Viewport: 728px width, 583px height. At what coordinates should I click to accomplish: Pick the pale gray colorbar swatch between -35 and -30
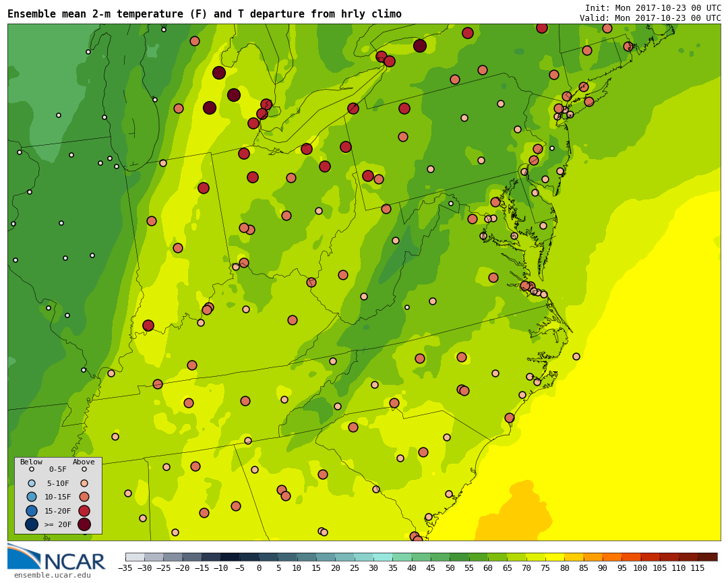pos(135,557)
